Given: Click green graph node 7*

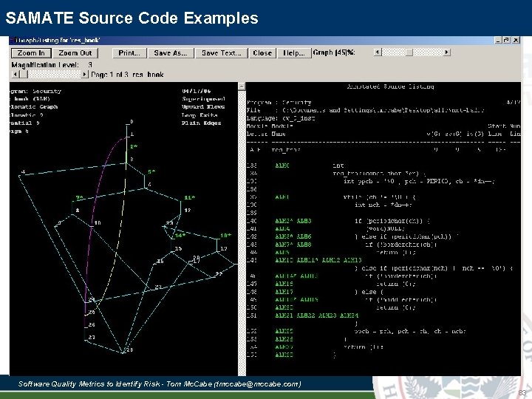Looking at the screenshot, I should click(79, 197).
